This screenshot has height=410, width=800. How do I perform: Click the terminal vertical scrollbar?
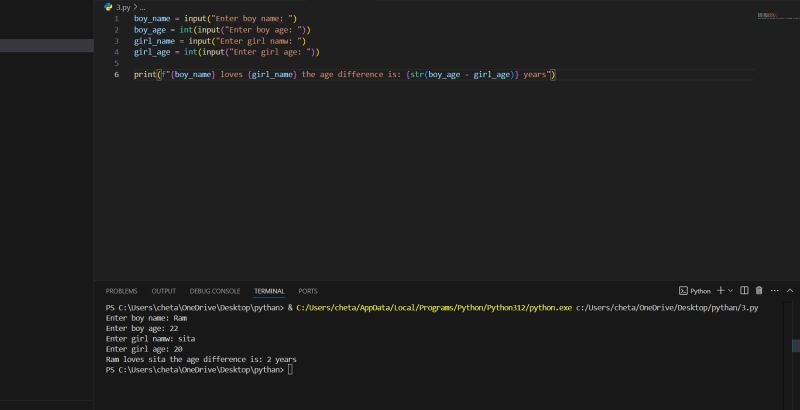coord(796,345)
